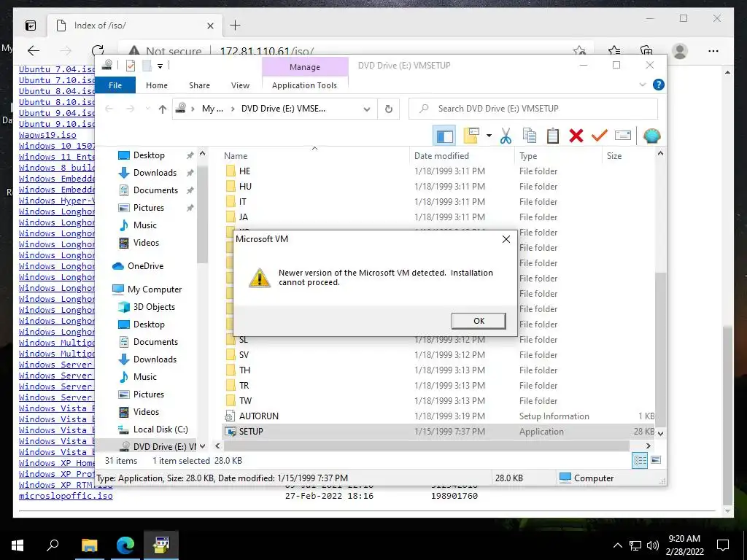This screenshot has width=747, height=560.
Task: Open the Home ribbon tab
Action: 157,85
